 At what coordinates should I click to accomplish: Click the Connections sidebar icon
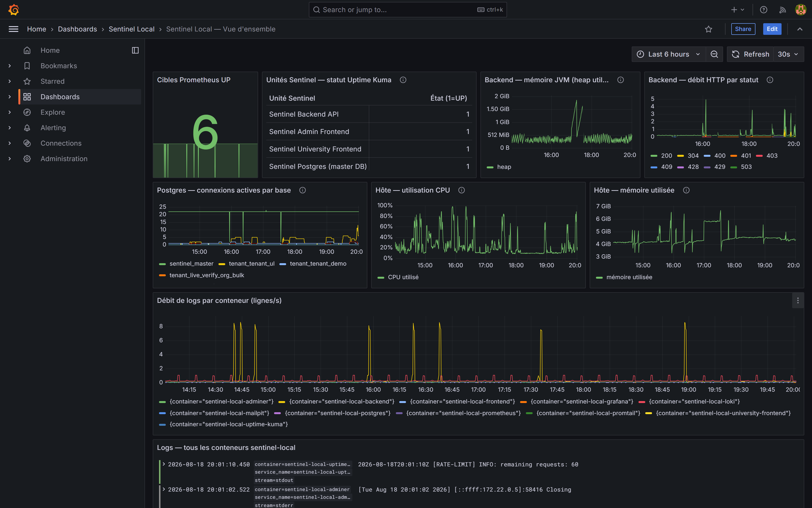coord(27,143)
